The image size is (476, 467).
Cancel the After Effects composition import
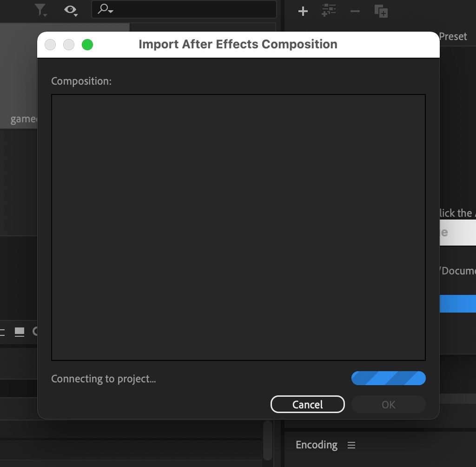[308, 404]
